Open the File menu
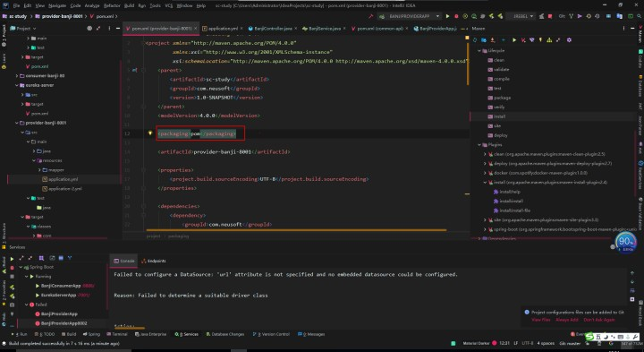The width and height of the screenshot is (644, 352). 16,5
